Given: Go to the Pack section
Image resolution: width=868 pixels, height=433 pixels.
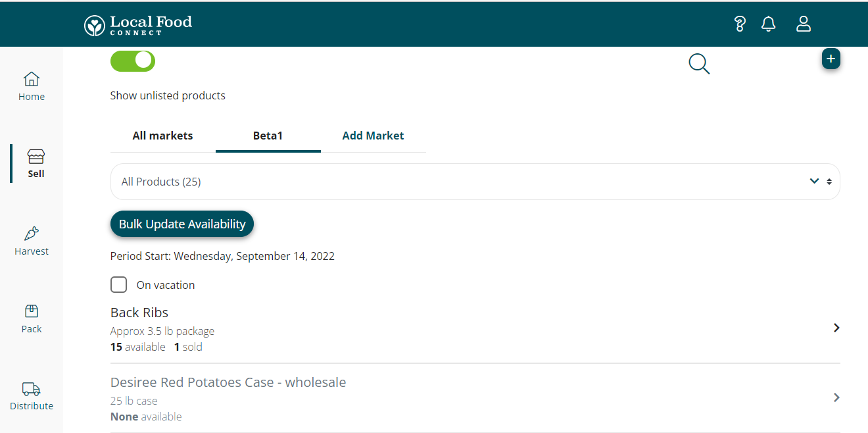Looking at the screenshot, I should pyautogui.click(x=31, y=318).
